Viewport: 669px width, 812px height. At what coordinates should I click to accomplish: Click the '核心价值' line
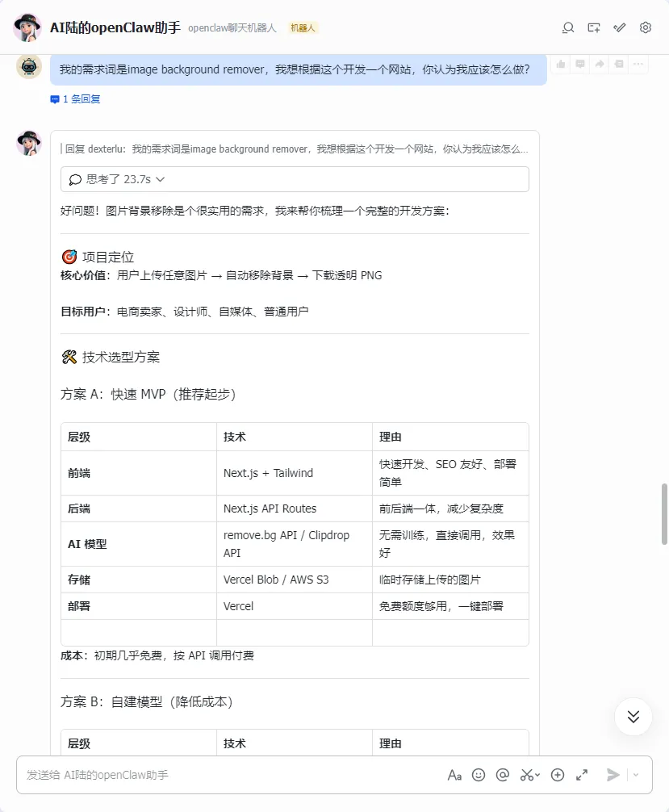point(221,275)
